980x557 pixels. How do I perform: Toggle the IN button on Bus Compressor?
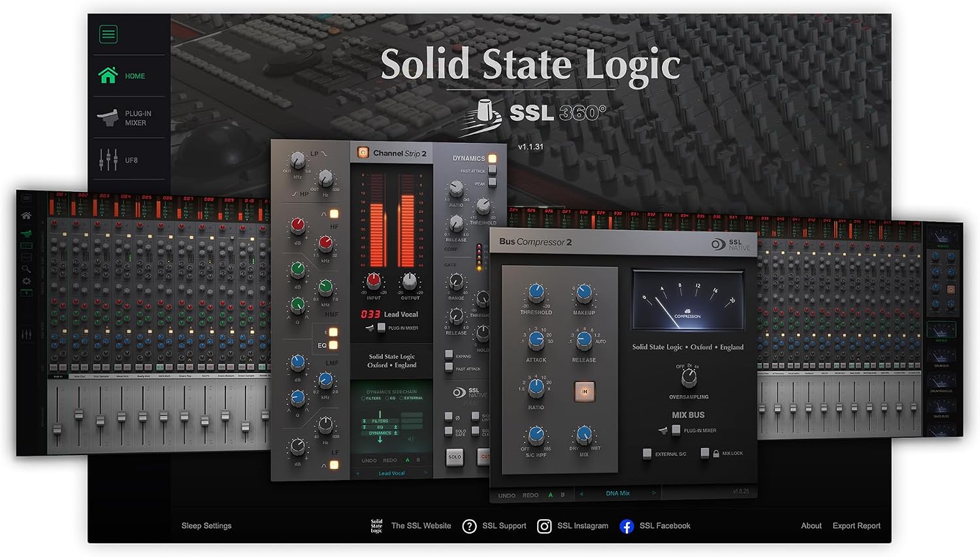pos(584,392)
